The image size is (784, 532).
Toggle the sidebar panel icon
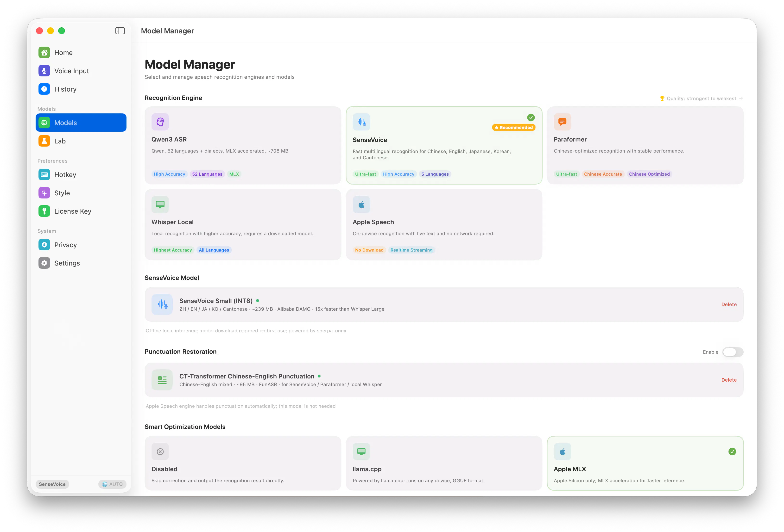click(120, 31)
